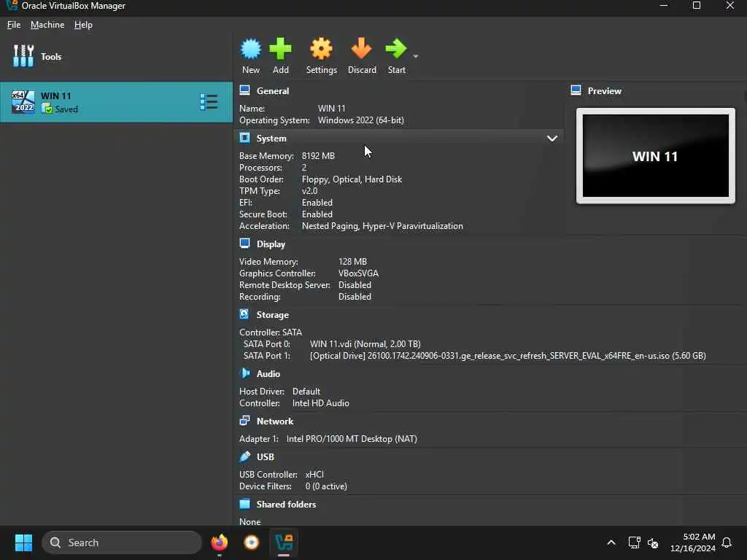Image resolution: width=747 pixels, height=560 pixels.
Task: Open Firefox from the taskbar
Action: pyautogui.click(x=219, y=542)
